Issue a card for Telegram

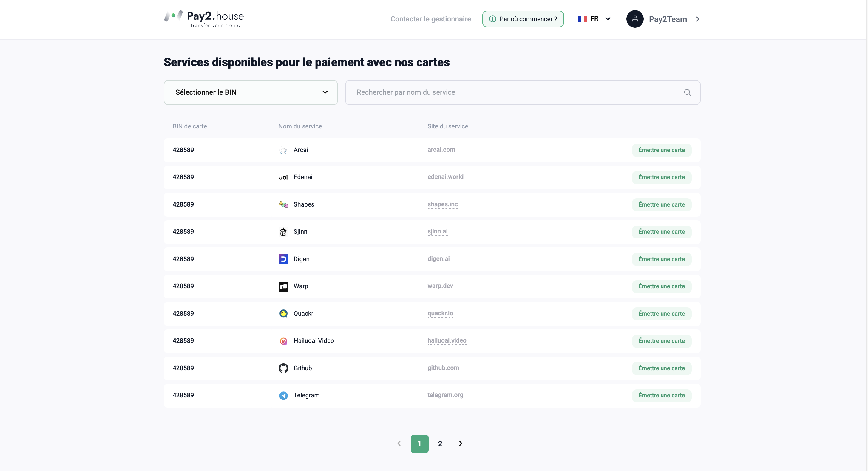[x=662, y=396]
